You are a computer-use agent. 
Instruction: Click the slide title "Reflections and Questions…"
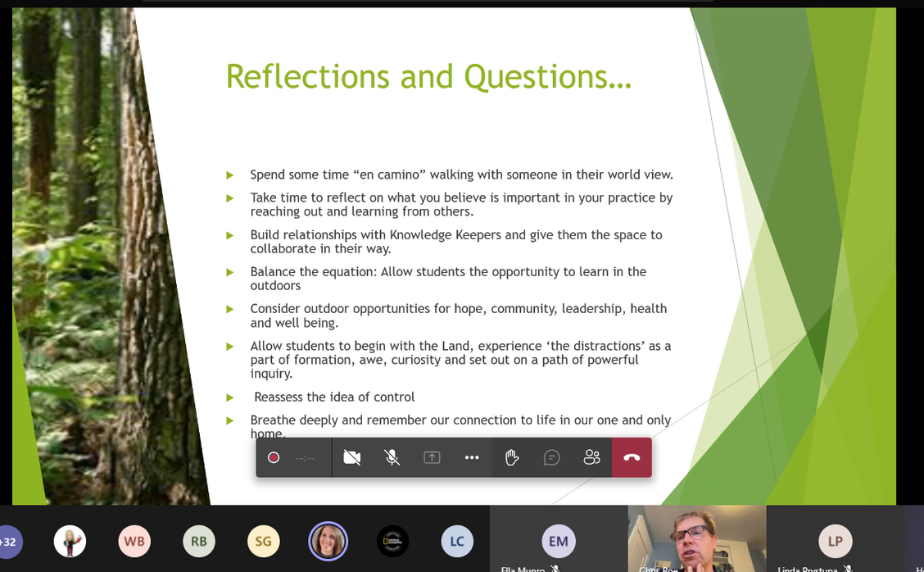pyautogui.click(x=429, y=77)
